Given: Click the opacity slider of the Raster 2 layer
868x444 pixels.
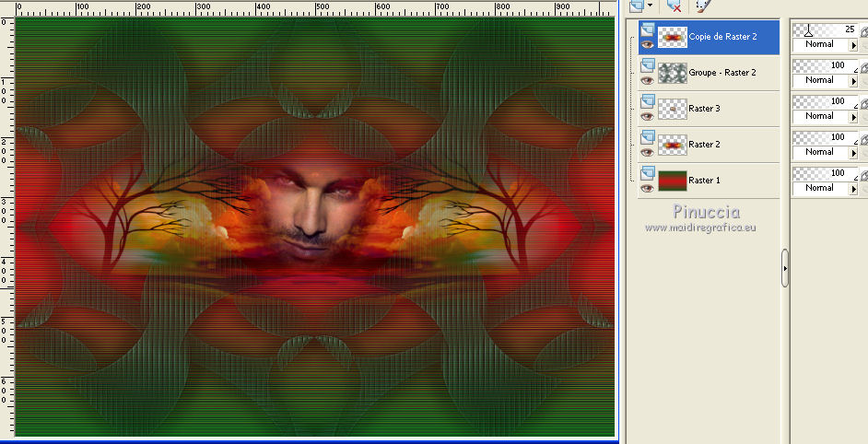Looking at the screenshot, I should coord(825,138).
